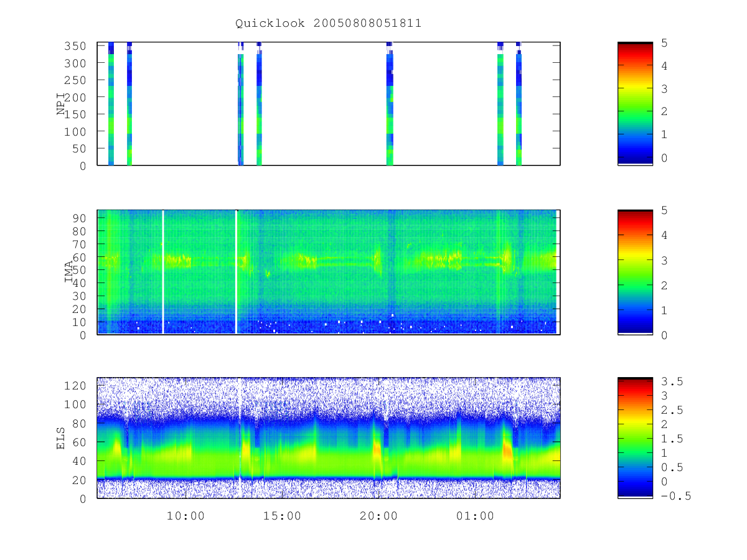Click inside the NPI spectrogram panel
Image resolution: width=747 pixels, height=560 pixels.
click(x=329, y=104)
